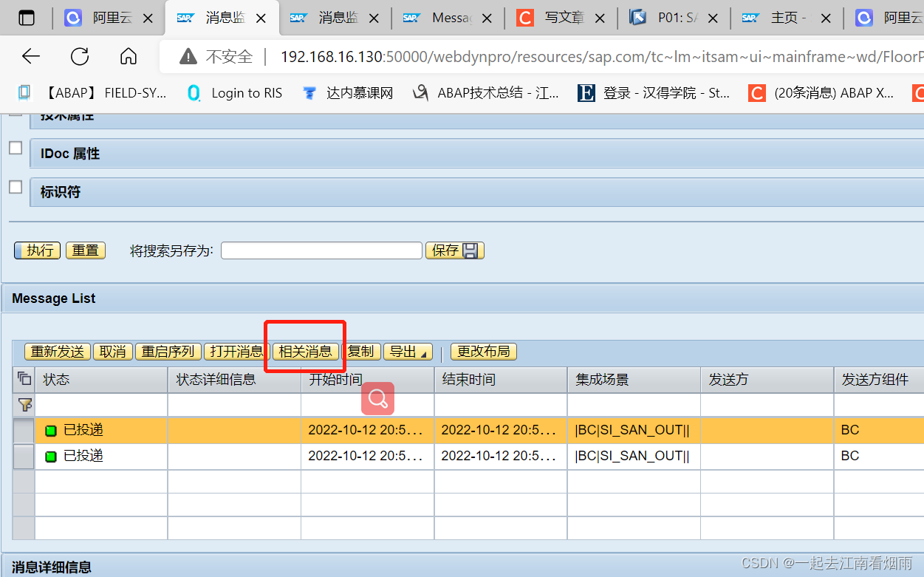Click the select-all icon in the table header corner
The height and width of the screenshot is (577, 924).
coord(24,378)
